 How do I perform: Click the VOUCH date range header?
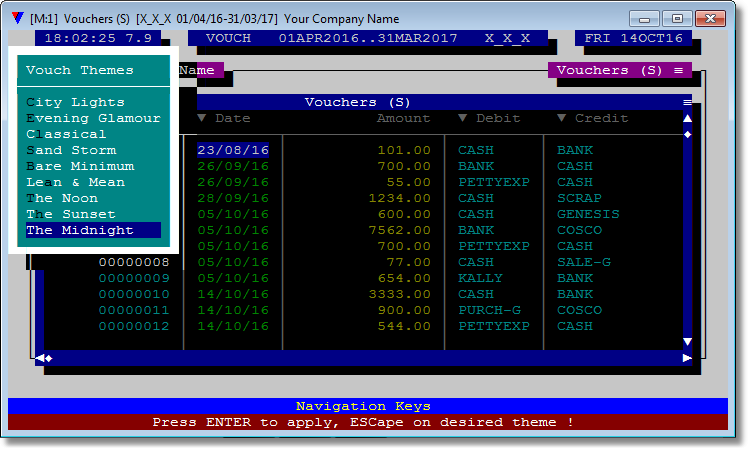368,38
